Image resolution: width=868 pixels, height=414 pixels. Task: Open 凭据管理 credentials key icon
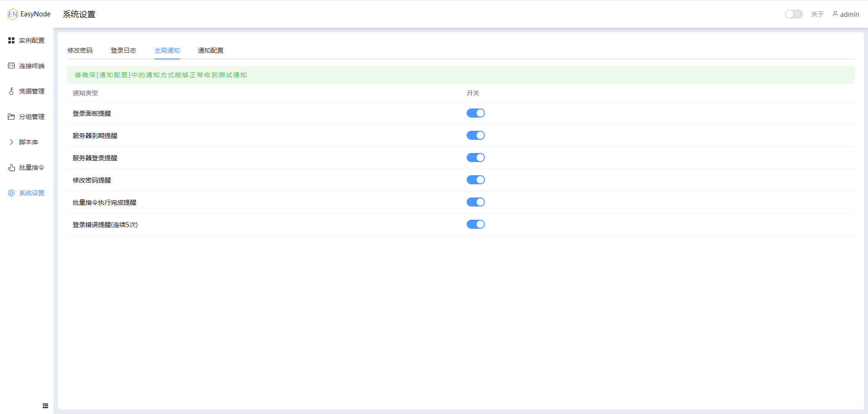tap(11, 91)
